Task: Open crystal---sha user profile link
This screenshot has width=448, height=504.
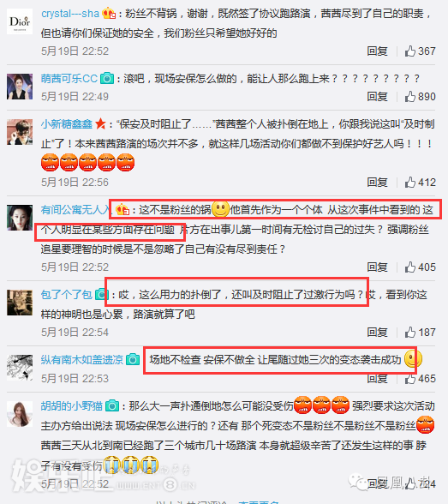Action: pyautogui.click(x=70, y=14)
